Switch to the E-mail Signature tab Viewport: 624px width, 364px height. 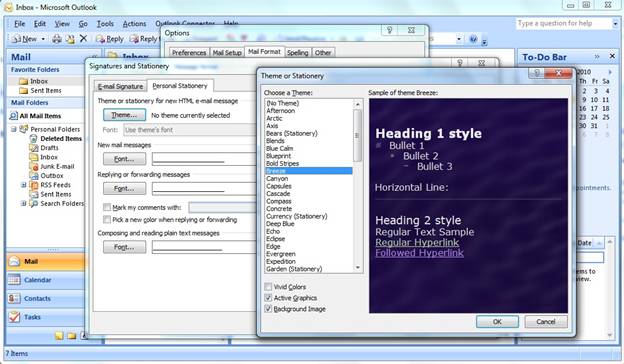pyautogui.click(x=120, y=86)
